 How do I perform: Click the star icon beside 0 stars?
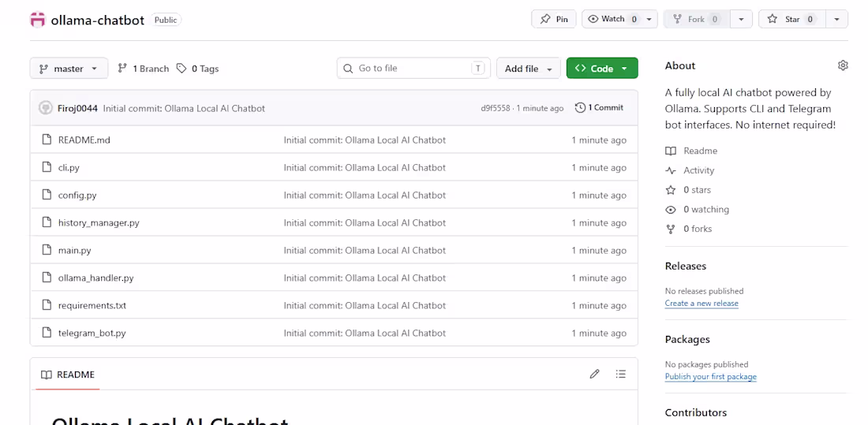click(671, 190)
